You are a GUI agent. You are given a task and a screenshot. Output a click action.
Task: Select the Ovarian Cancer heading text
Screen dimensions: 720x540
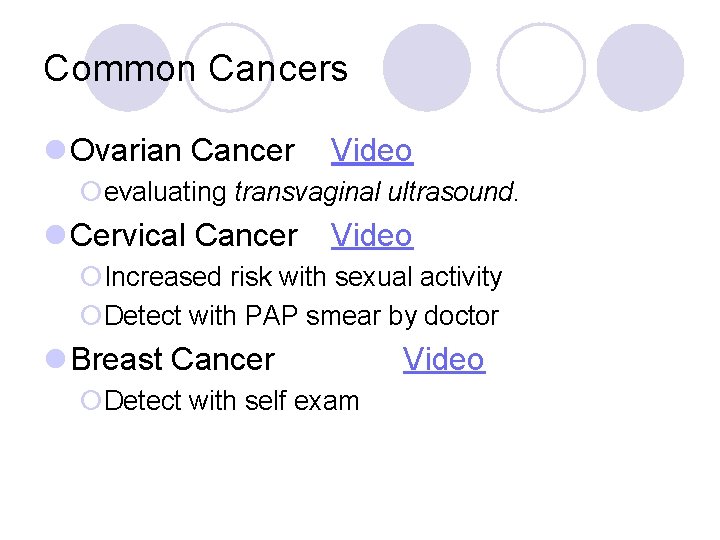pos(183,151)
